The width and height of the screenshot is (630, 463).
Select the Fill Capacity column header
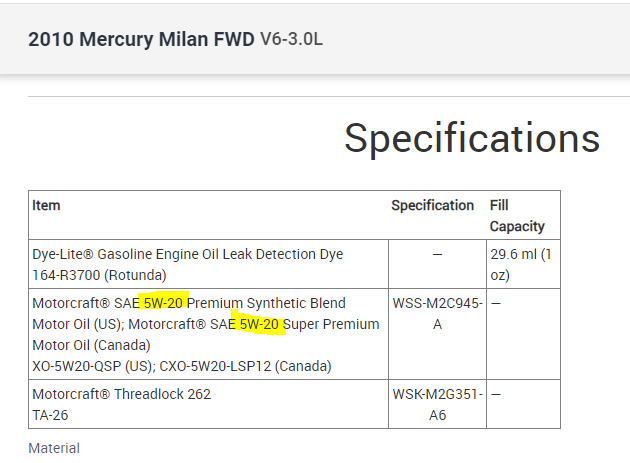(x=517, y=215)
